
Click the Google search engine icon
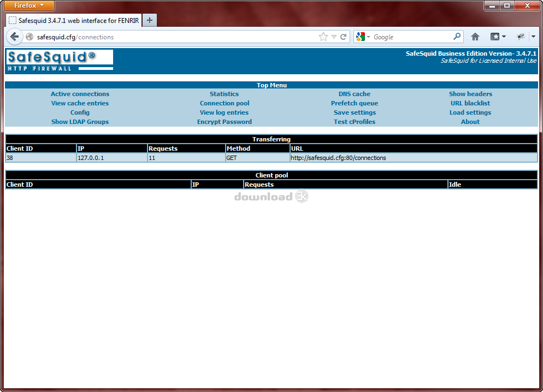pyautogui.click(x=360, y=37)
